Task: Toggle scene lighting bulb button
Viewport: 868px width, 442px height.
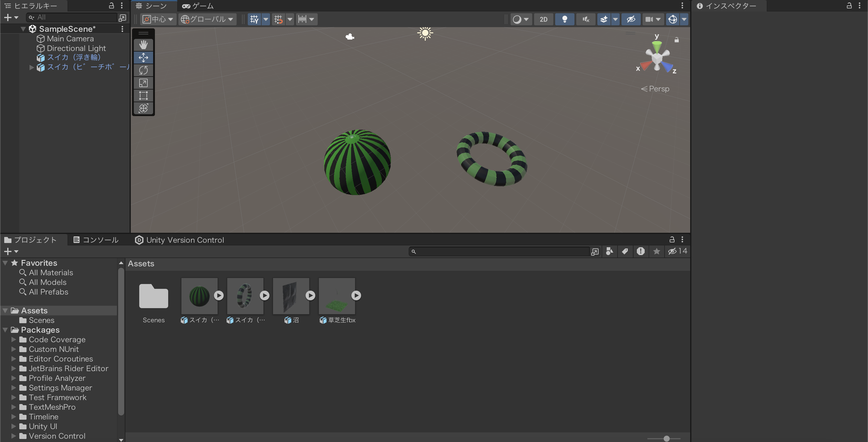Action: pyautogui.click(x=565, y=19)
